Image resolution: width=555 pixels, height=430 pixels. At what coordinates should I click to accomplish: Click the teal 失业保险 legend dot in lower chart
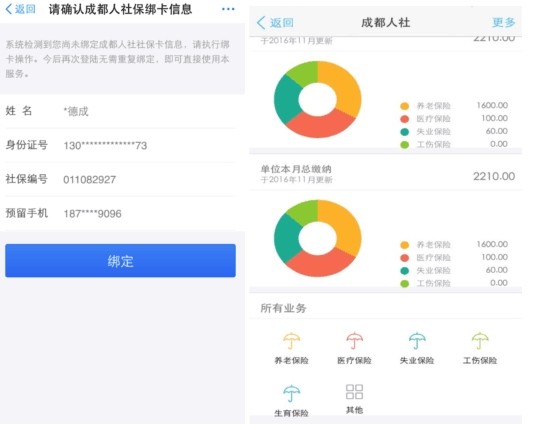[405, 271]
